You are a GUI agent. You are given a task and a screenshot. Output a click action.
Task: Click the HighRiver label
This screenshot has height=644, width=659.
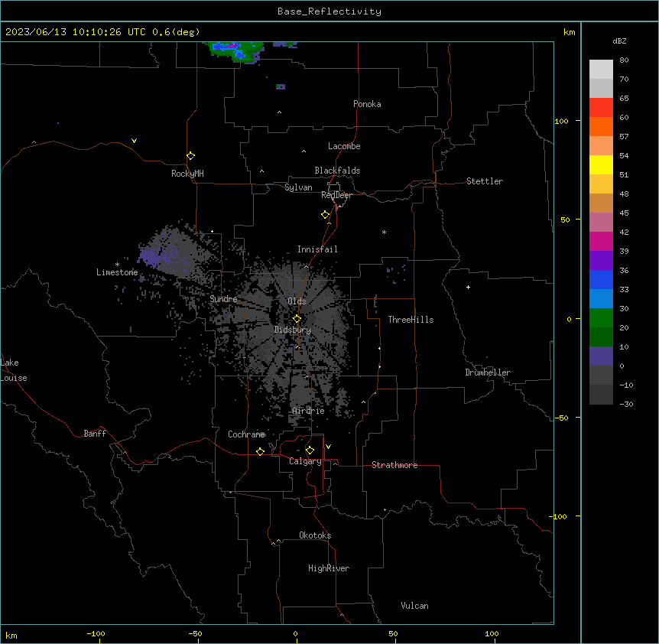(x=329, y=568)
